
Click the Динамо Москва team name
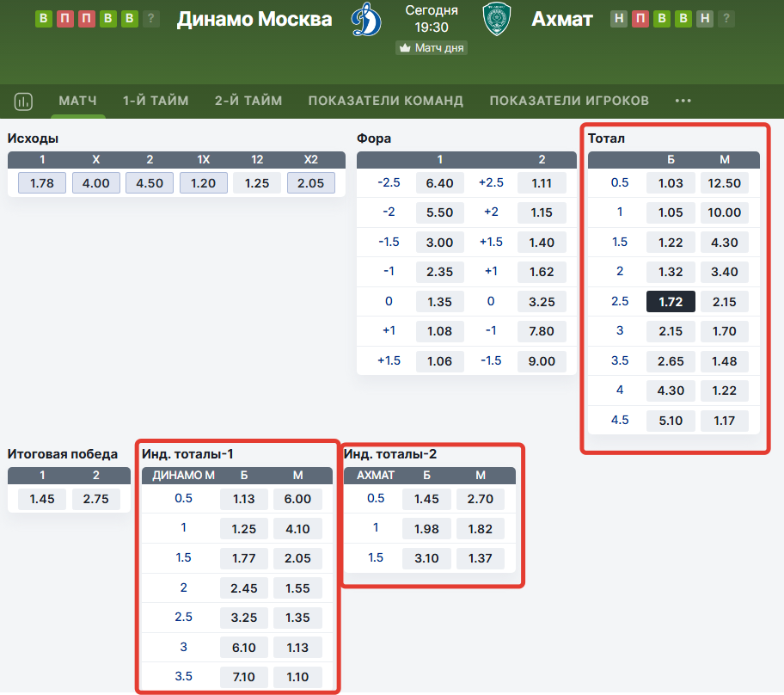254,19
